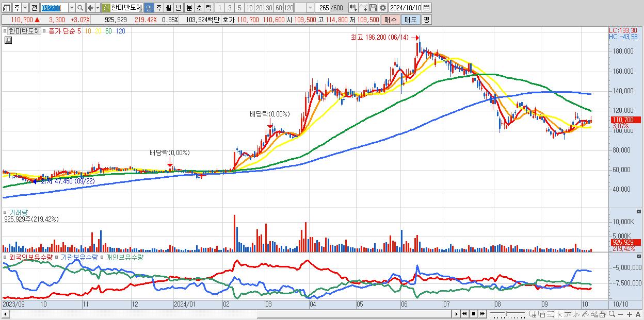Click the stacked chart windows icon in bottom toolbar
Screen dimensions: 644x320
603,314
